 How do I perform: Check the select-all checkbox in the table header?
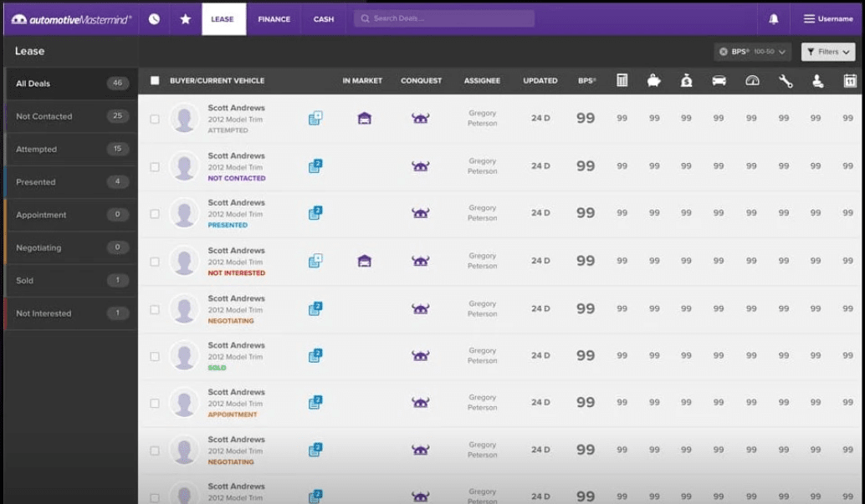(156, 80)
